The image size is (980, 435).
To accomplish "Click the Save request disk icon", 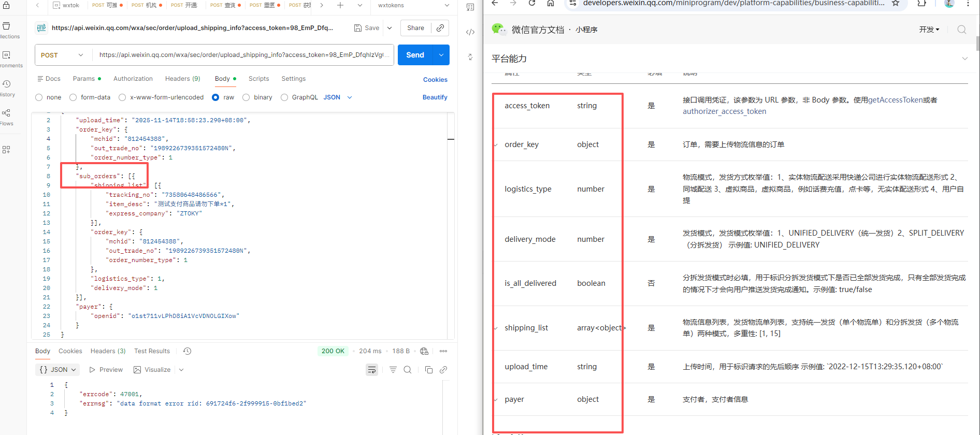I will coord(358,28).
